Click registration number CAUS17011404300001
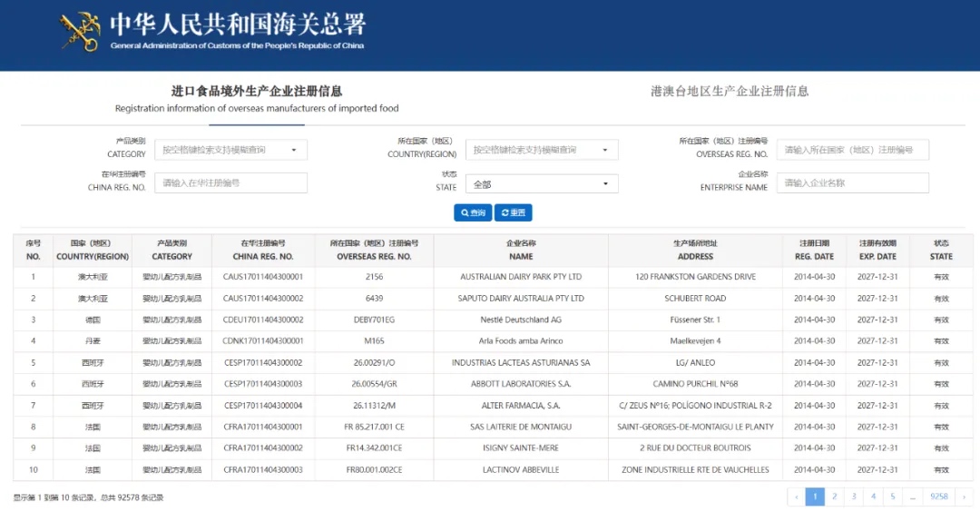 (263, 277)
